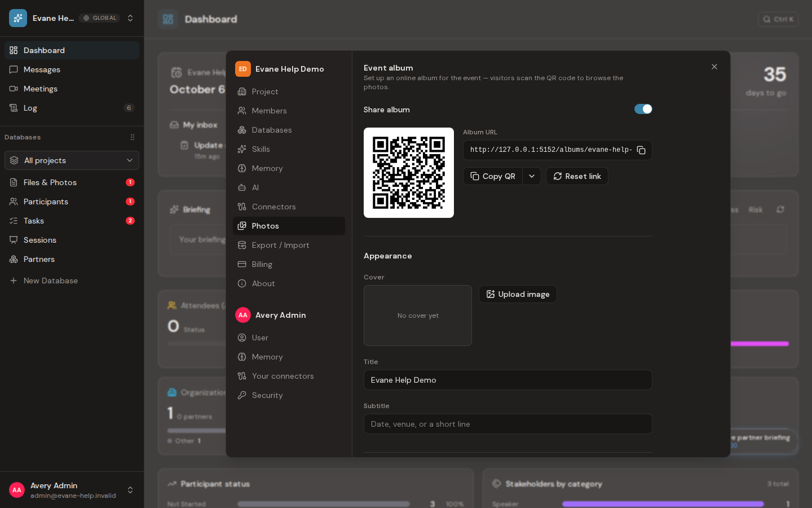
Task: Open the Avery Admin account menu chevrons
Action: click(130, 490)
